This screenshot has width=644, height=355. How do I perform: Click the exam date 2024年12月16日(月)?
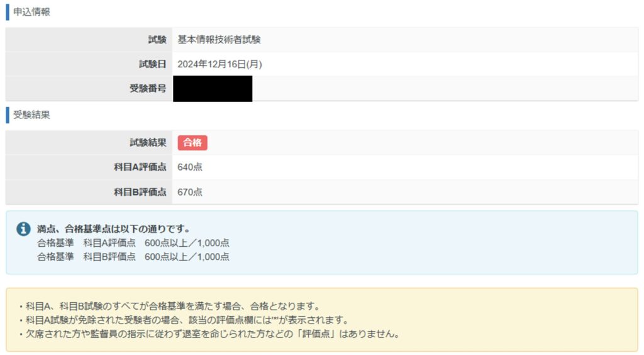(x=219, y=64)
